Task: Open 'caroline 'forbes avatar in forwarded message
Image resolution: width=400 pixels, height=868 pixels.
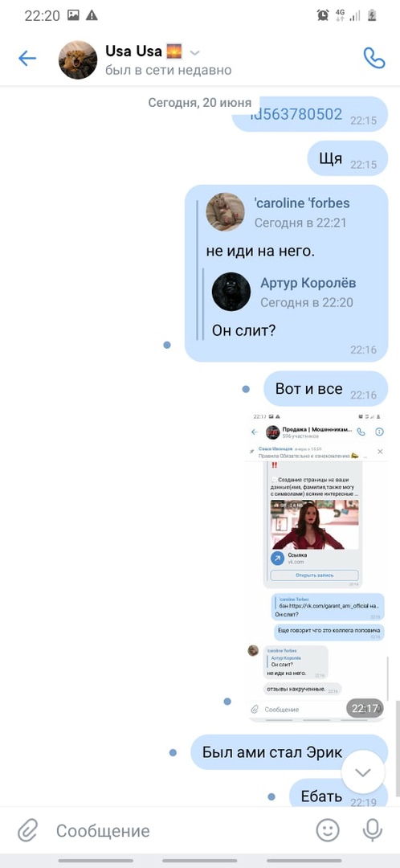Action: (225, 212)
